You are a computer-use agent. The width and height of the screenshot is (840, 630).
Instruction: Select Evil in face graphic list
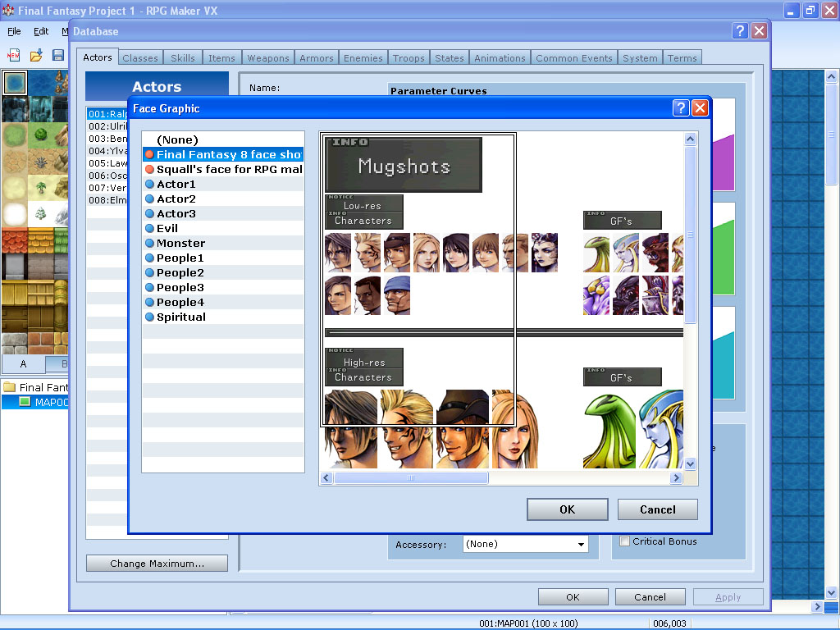click(x=223, y=228)
